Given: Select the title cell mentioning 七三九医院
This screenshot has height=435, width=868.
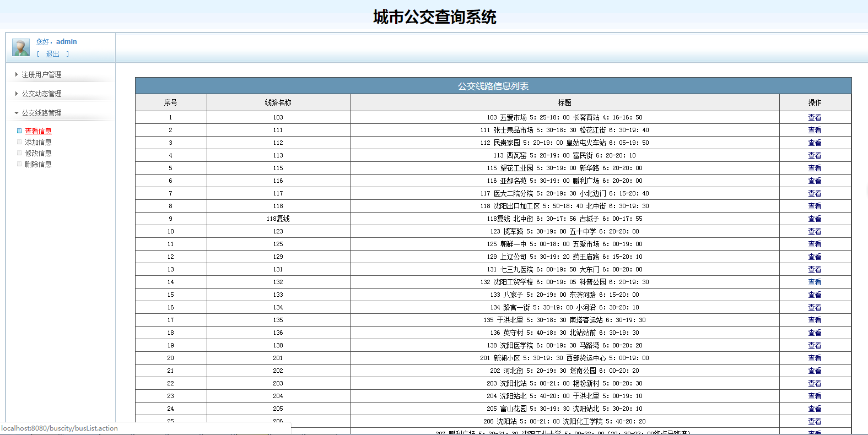Looking at the screenshot, I should coord(565,269).
